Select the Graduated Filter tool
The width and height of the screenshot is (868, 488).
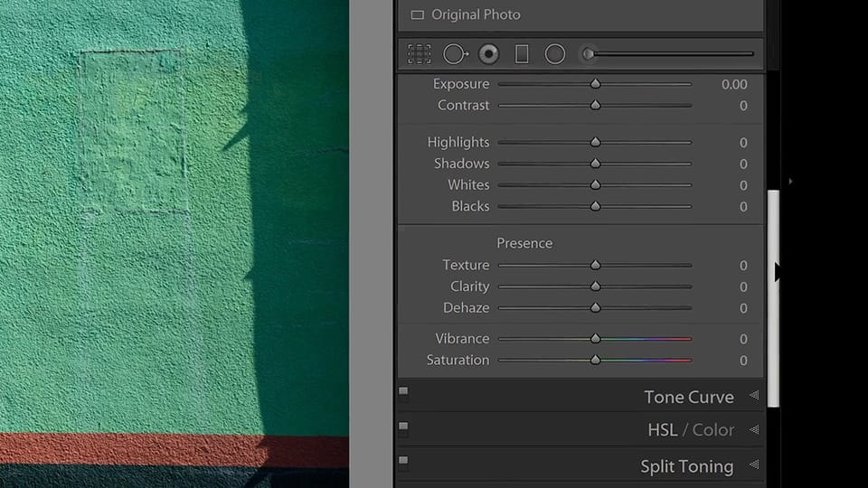coord(522,54)
